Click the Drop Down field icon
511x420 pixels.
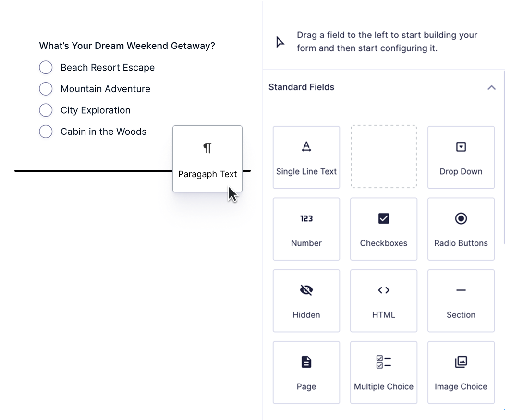coord(461,147)
